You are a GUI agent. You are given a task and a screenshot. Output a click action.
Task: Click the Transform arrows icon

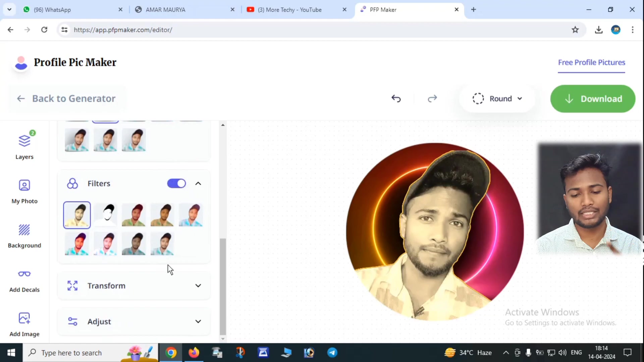click(72, 286)
